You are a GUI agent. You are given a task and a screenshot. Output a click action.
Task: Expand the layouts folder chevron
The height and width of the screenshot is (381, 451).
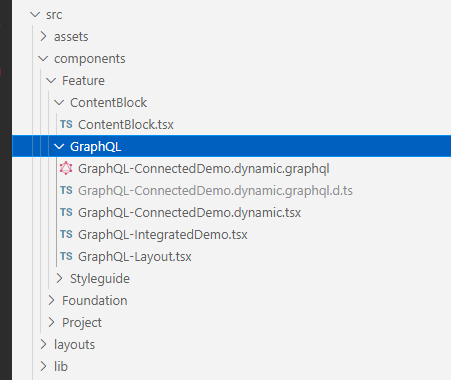tap(43, 344)
